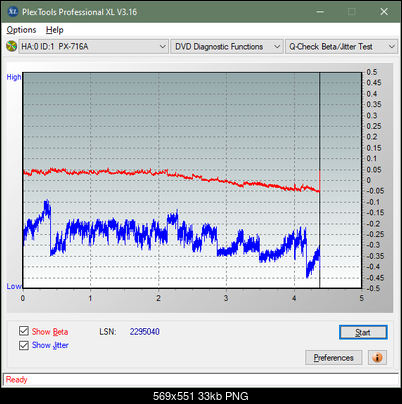Start the Beta/Jitter test
The image size is (402, 404).
363,332
